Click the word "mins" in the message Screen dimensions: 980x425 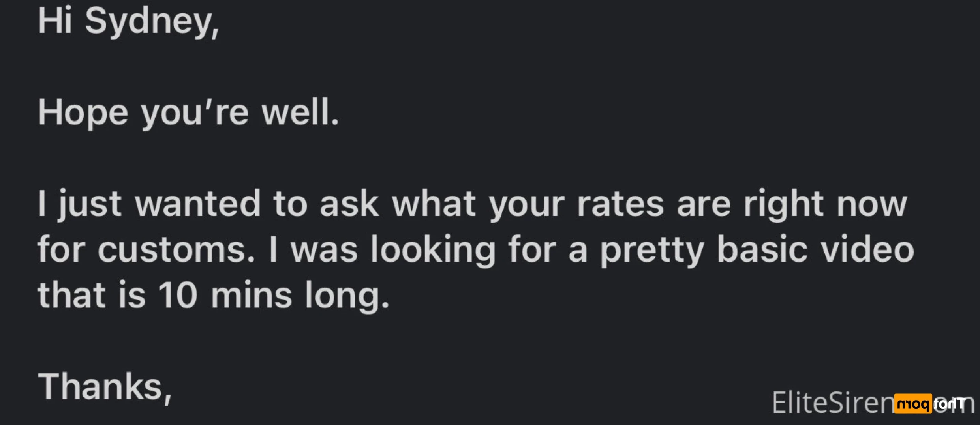pos(251,294)
